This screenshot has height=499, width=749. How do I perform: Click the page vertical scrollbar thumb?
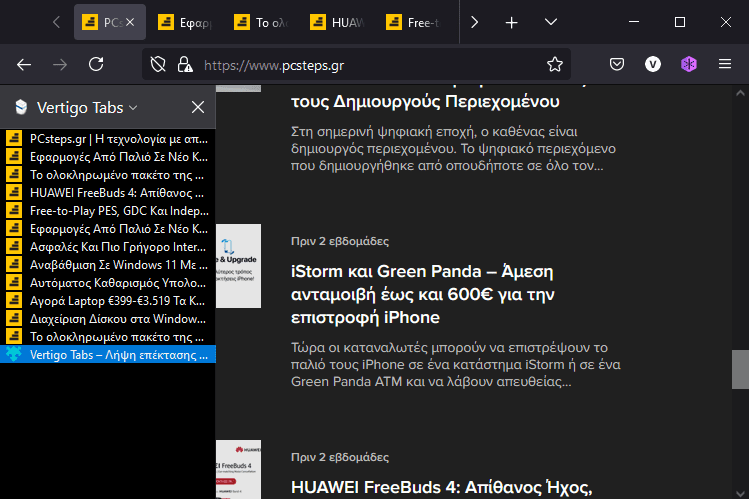[x=740, y=369]
